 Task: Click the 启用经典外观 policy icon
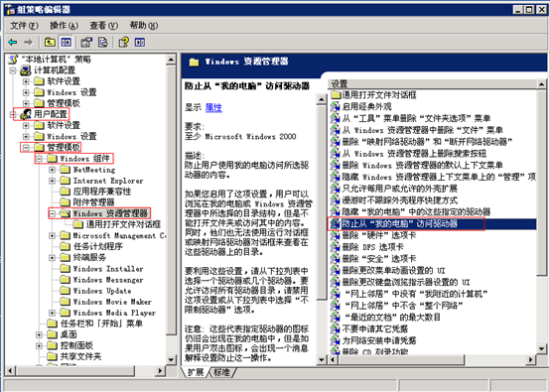[336, 106]
